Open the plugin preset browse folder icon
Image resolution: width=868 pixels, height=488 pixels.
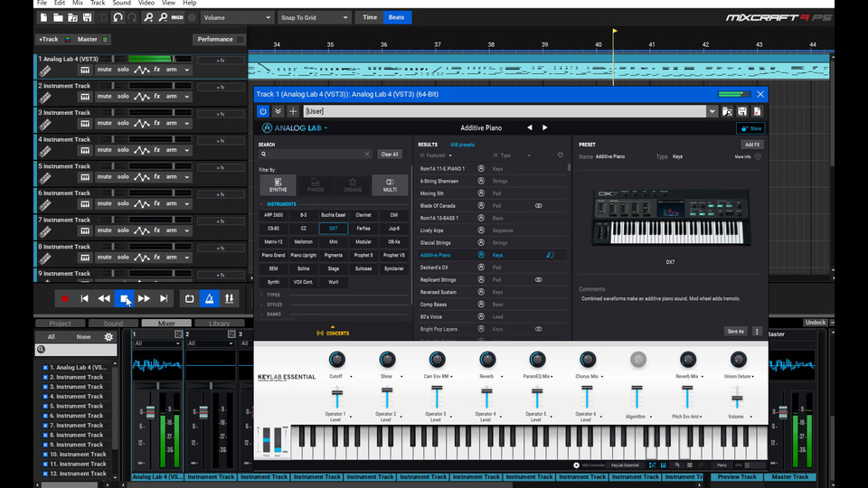click(727, 111)
